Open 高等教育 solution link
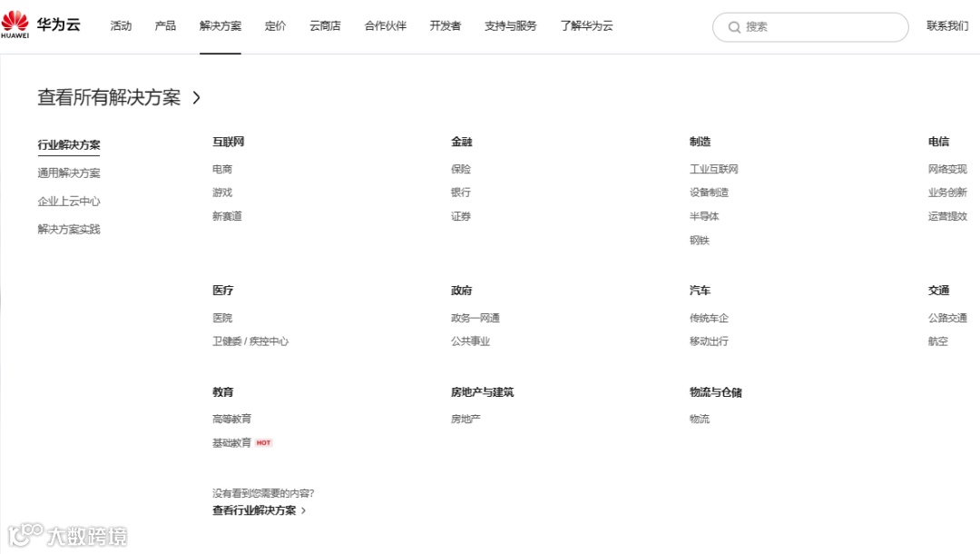The width and height of the screenshot is (980, 554). (232, 419)
